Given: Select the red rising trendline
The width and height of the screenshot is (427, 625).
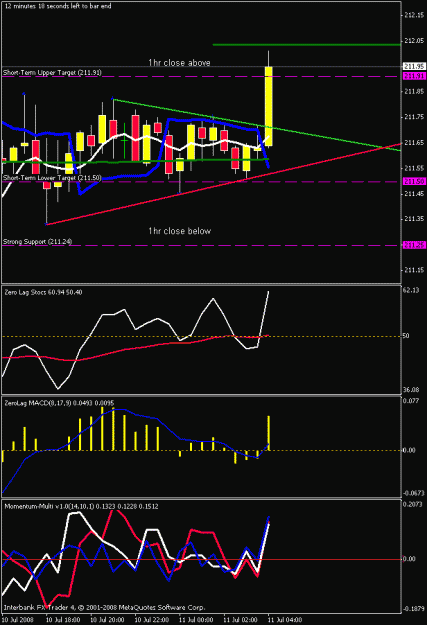Looking at the screenshot, I should pyautogui.click(x=223, y=185).
